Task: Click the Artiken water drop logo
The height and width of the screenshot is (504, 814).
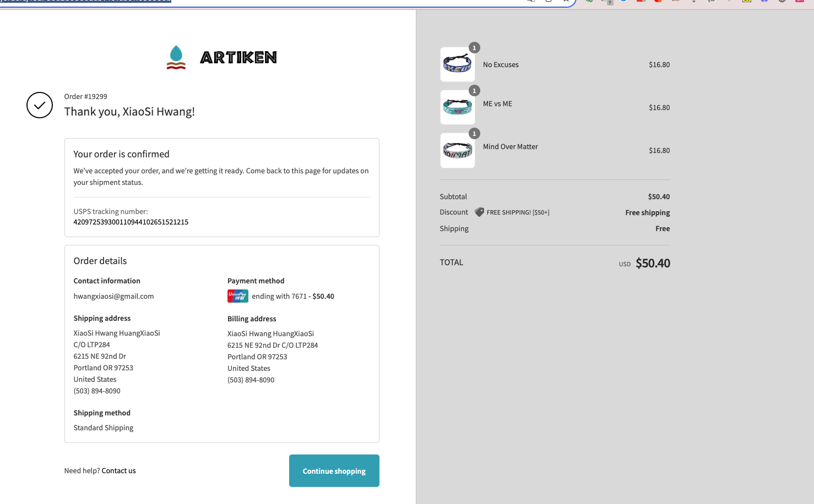Action: point(176,57)
